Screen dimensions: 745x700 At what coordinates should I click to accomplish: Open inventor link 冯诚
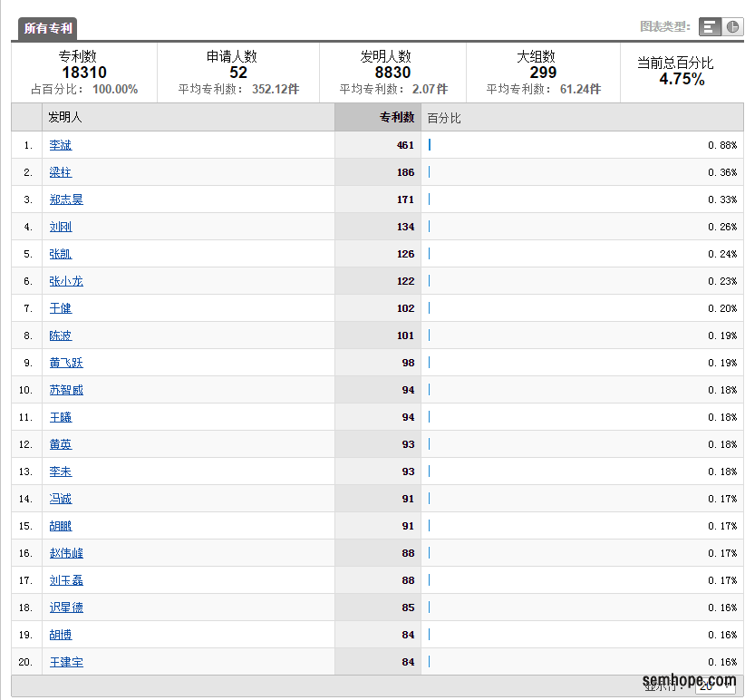tap(61, 499)
